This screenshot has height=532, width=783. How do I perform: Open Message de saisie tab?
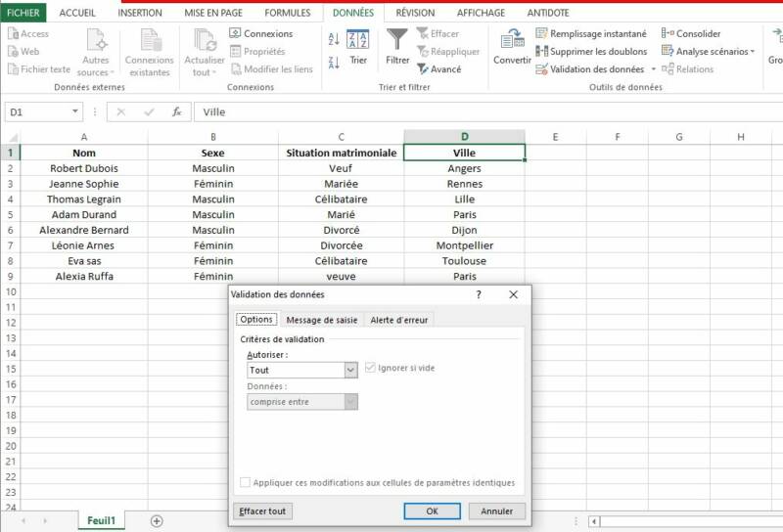(322, 320)
